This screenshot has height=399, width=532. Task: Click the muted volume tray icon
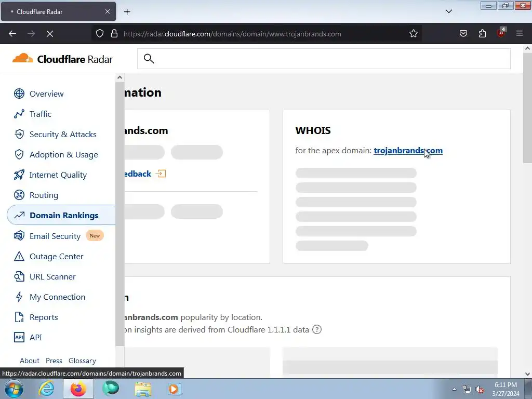pyautogui.click(x=480, y=390)
